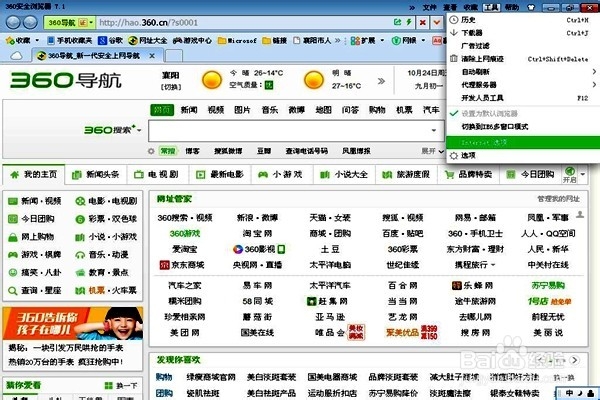Screen dimensions: 600x400
Task: Open the 查看 menu
Action: click(x=450, y=7)
